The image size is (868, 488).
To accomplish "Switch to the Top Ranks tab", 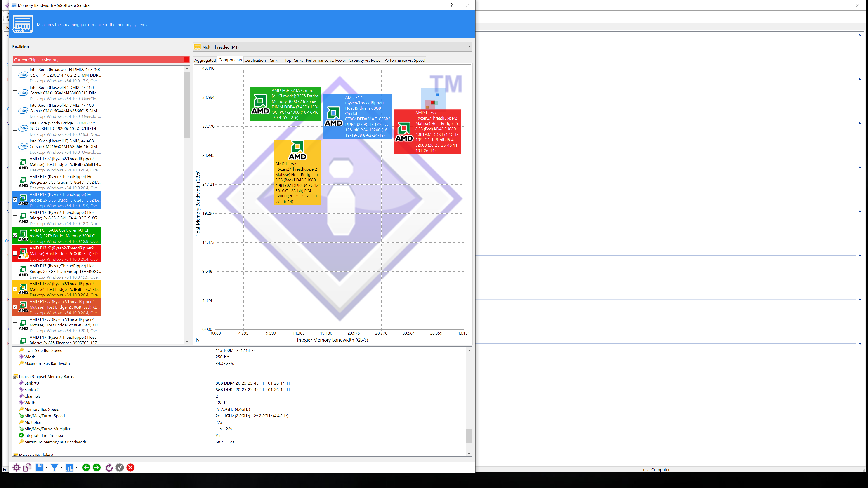I will tap(294, 60).
